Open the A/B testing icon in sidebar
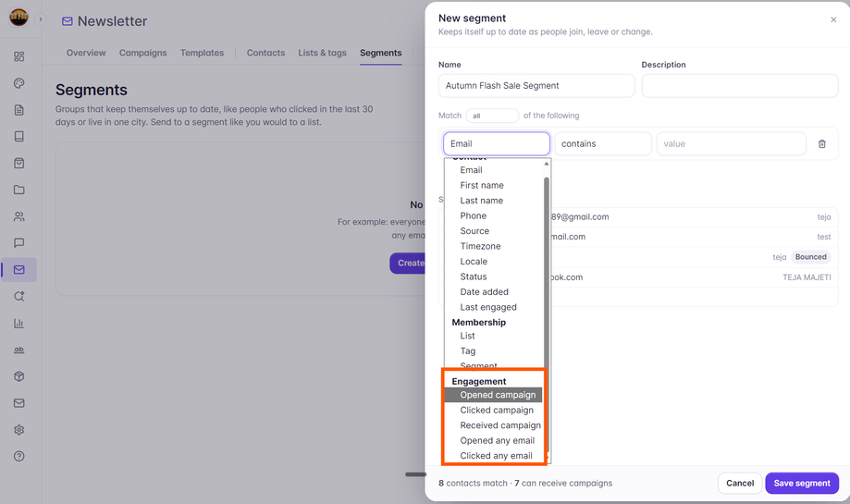Image resolution: width=850 pixels, height=504 pixels. point(19,350)
